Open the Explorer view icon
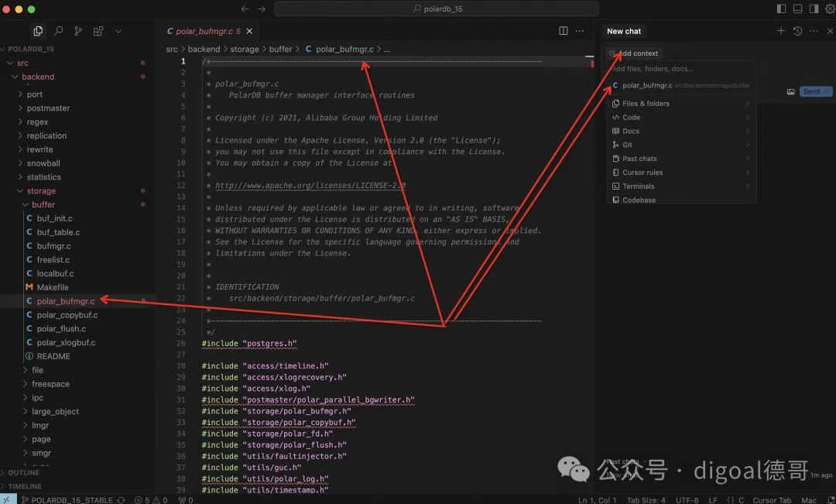836x504 pixels. point(38,31)
